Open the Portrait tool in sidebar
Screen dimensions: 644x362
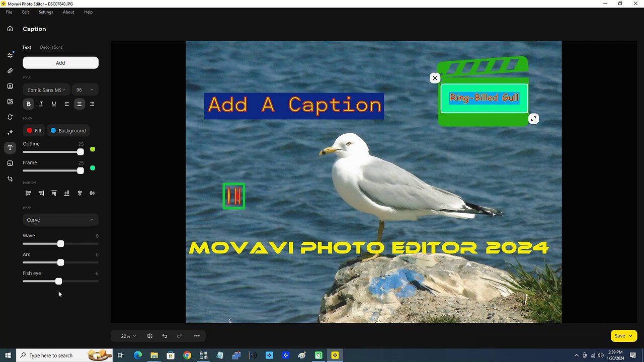10,86
